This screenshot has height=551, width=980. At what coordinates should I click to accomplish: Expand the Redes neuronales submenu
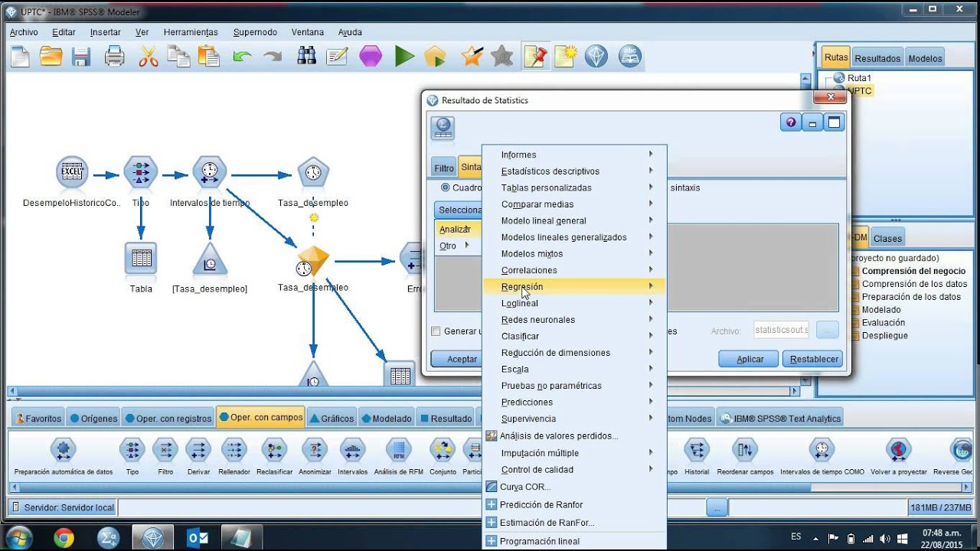574,320
